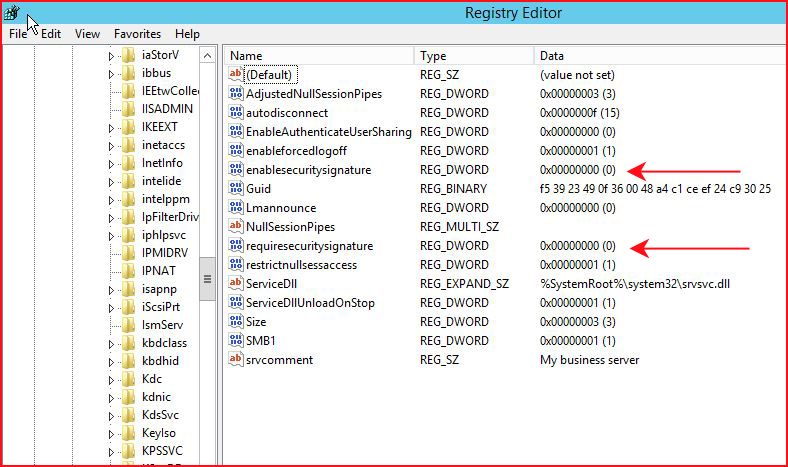Click the KPSSVC folder icon

(129, 450)
